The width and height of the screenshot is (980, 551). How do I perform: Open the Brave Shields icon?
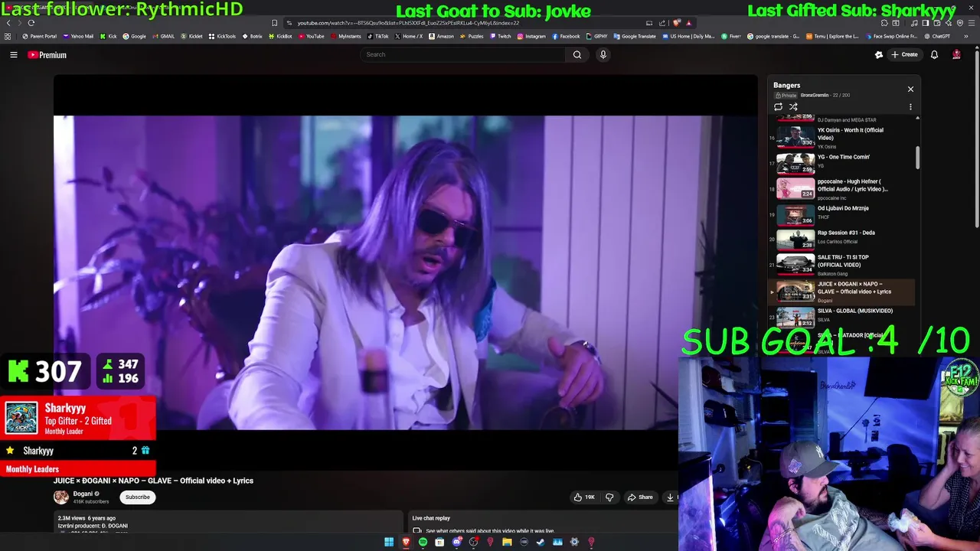tap(676, 23)
